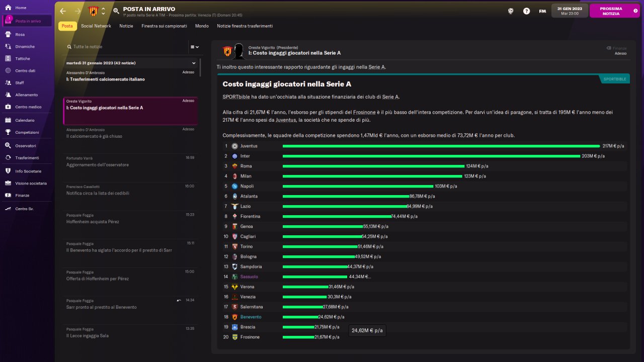Click the Juventus wage bar
The width and height of the screenshot is (644, 362).
point(441,146)
